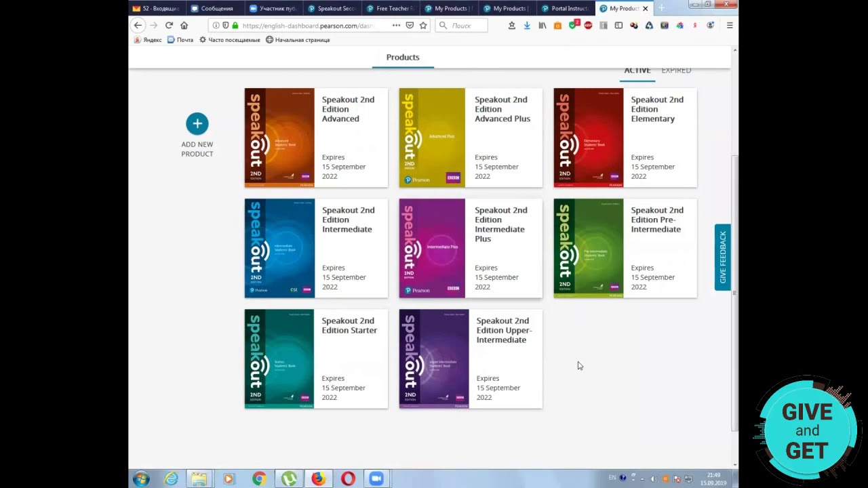The width and height of the screenshot is (868, 488).
Task: Open the Firefox hamburger menu
Action: point(730,25)
